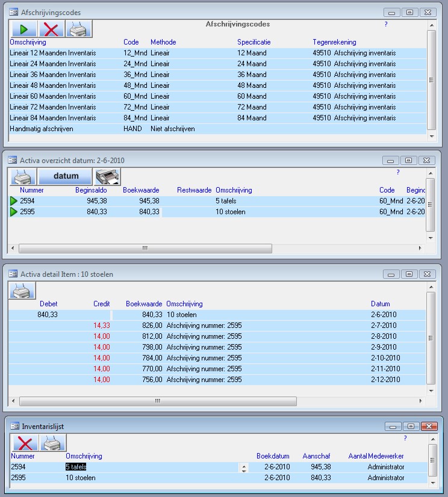The height and width of the screenshot is (497, 448).
Task: Click Credit column header in Activa detail
Action: pos(102,304)
